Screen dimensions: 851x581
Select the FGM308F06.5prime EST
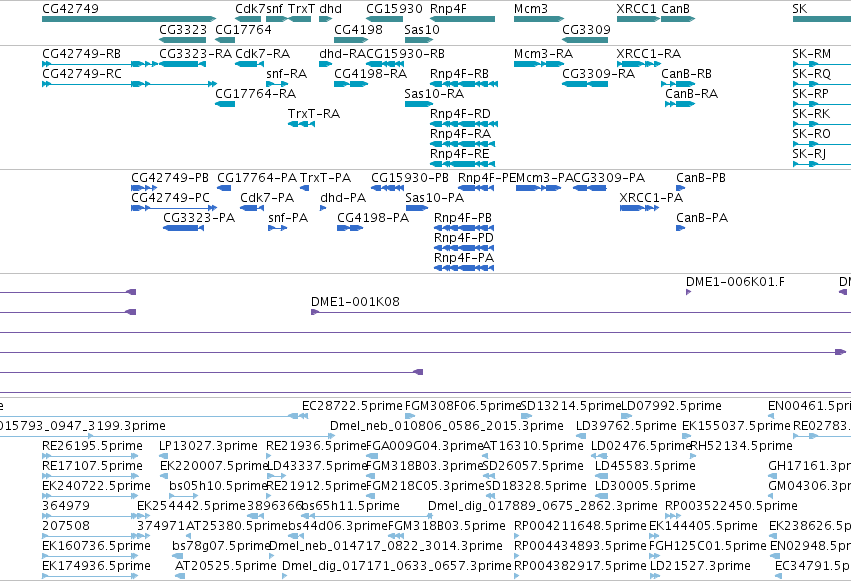click(x=410, y=417)
